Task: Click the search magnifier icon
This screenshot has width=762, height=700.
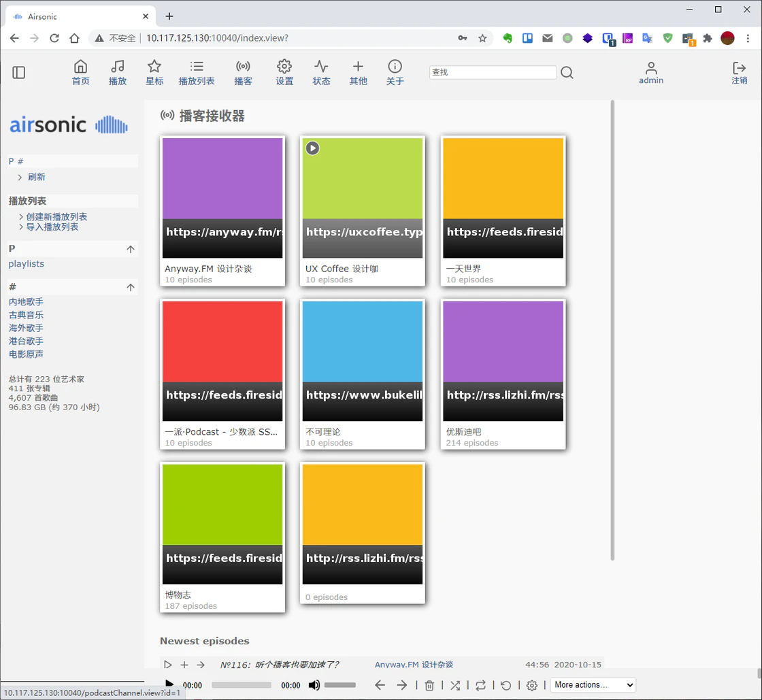Action: pos(567,73)
